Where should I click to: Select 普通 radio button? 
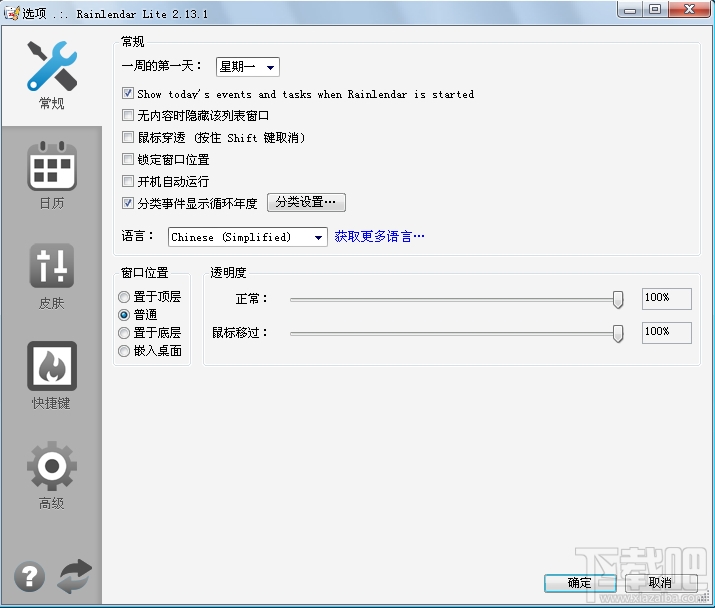click(124, 315)
